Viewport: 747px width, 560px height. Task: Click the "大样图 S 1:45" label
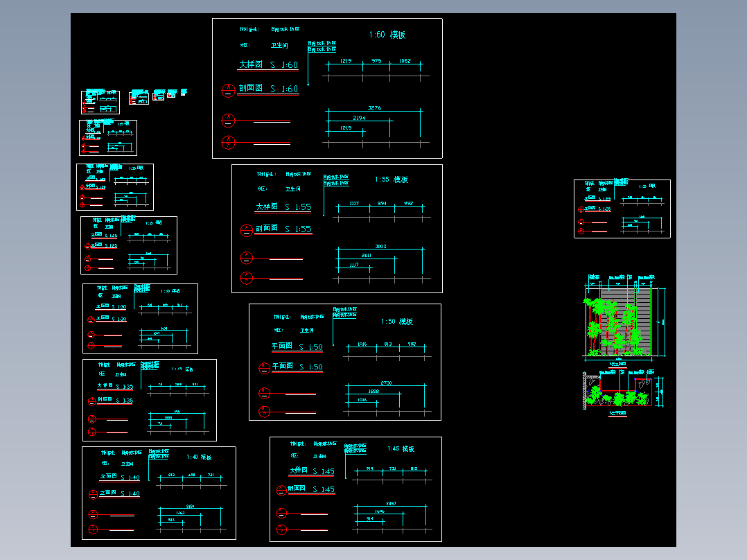tap(312, 471)
